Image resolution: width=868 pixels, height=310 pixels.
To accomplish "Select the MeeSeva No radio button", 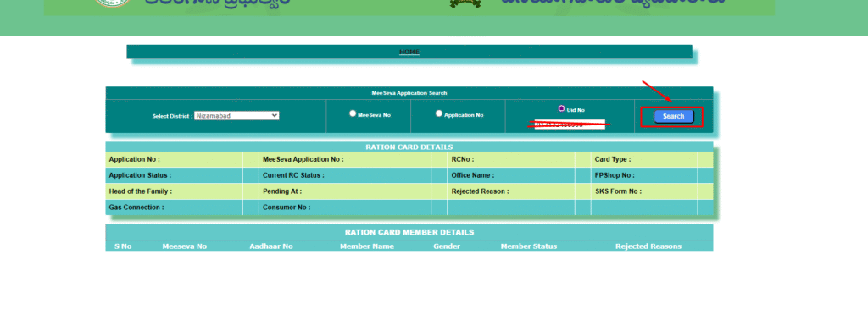I will point(353,113).
